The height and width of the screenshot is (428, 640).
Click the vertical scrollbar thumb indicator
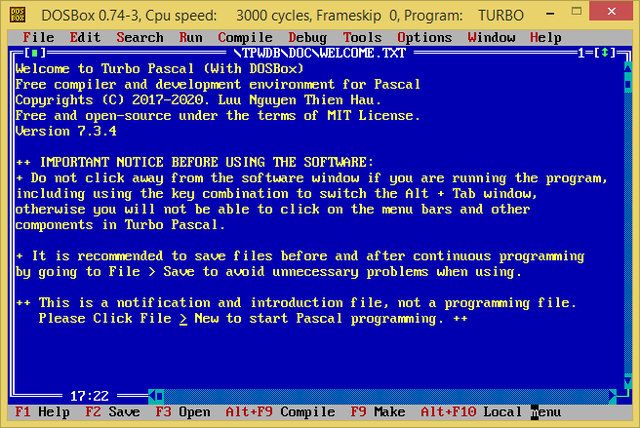point(628,84)
